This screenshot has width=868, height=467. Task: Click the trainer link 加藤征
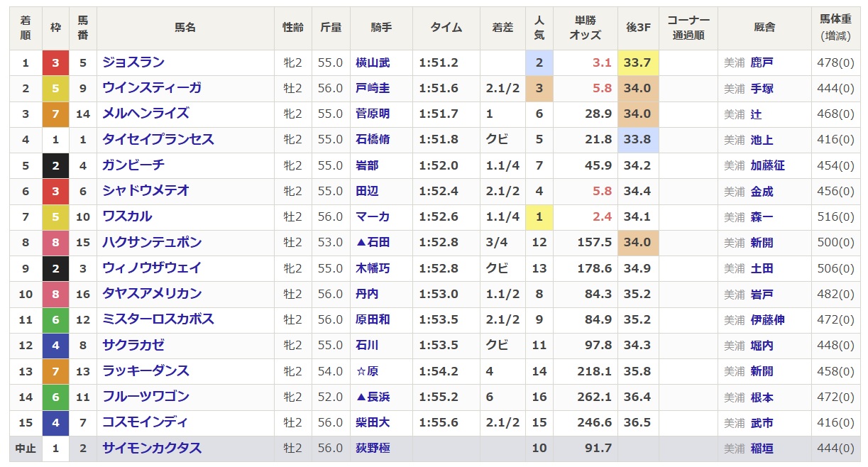[x=767, y=165]
